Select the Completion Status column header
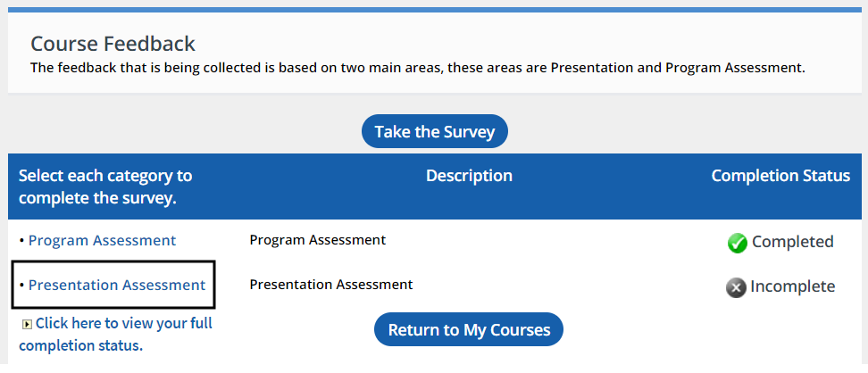The height and width of the screenshot is (373, 868). pos(780,176)
